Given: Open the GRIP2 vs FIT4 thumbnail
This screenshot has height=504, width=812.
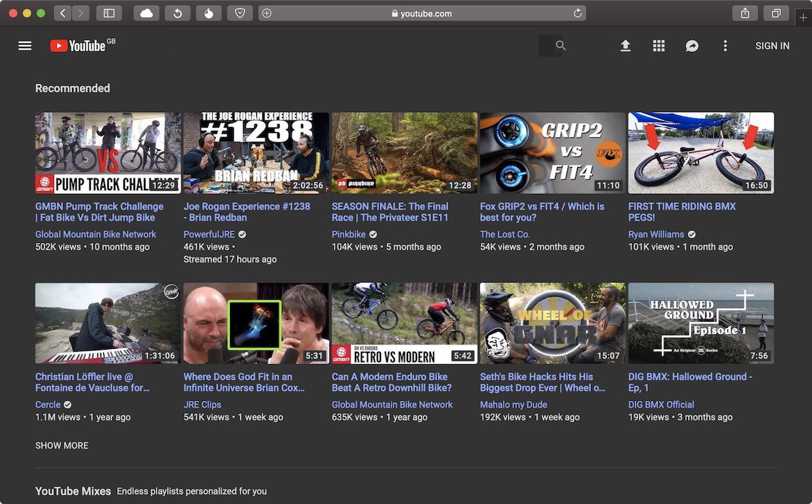Looking at the screenshot, I should click(x=553, y=152).
